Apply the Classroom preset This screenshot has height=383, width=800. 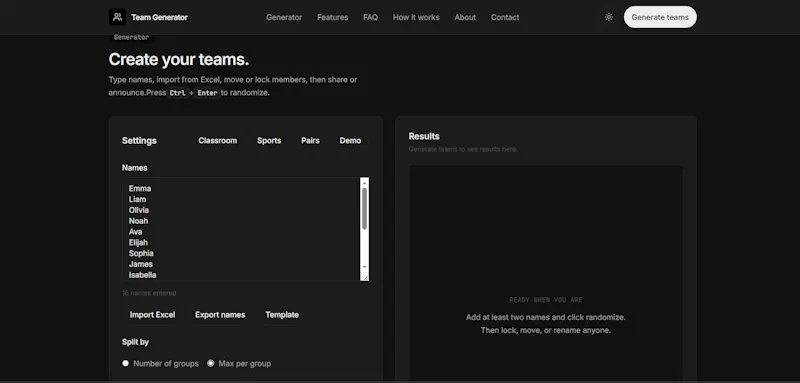(x=218, y=141)
